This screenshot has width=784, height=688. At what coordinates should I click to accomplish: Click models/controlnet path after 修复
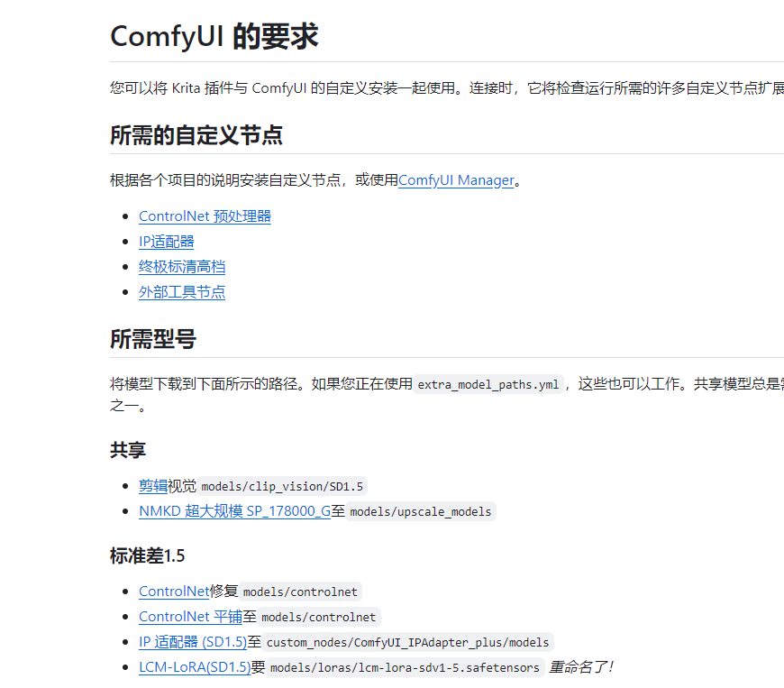(x=300, y=592)
